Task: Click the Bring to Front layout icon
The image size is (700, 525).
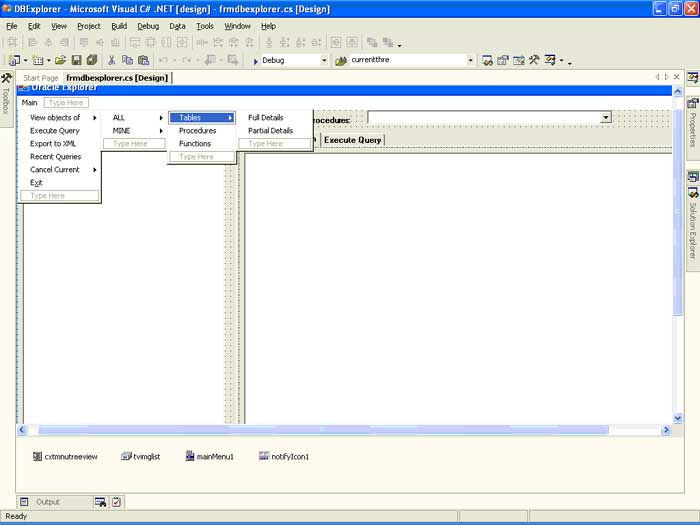Action: pos(371,42)
